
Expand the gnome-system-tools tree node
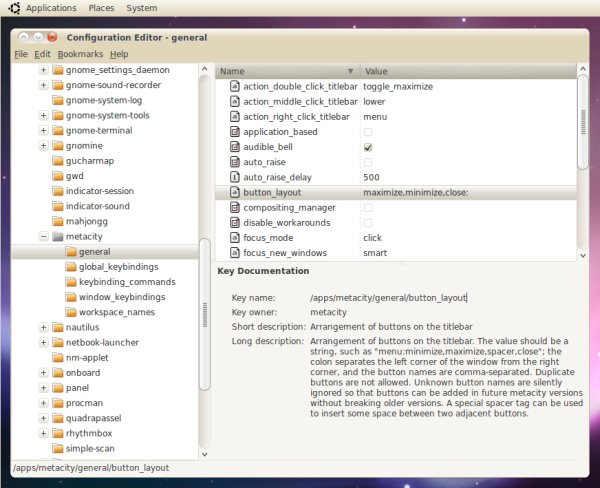(x=44, y=115)
